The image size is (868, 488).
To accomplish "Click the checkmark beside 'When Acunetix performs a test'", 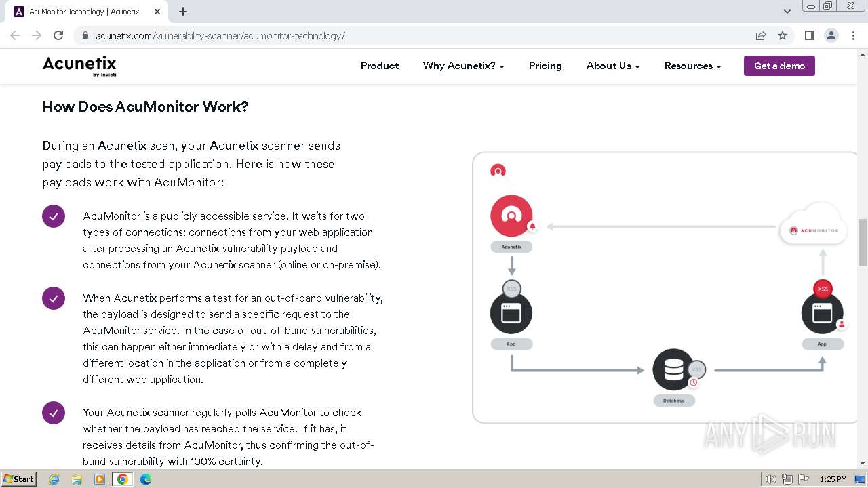I will [x=54, y=298].
